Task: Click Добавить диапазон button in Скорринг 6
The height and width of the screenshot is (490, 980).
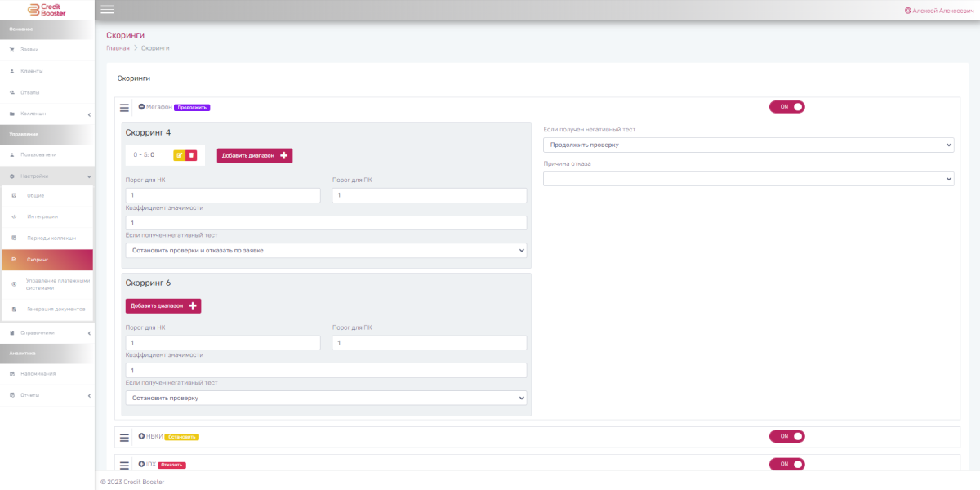Action: click(163, 305)
